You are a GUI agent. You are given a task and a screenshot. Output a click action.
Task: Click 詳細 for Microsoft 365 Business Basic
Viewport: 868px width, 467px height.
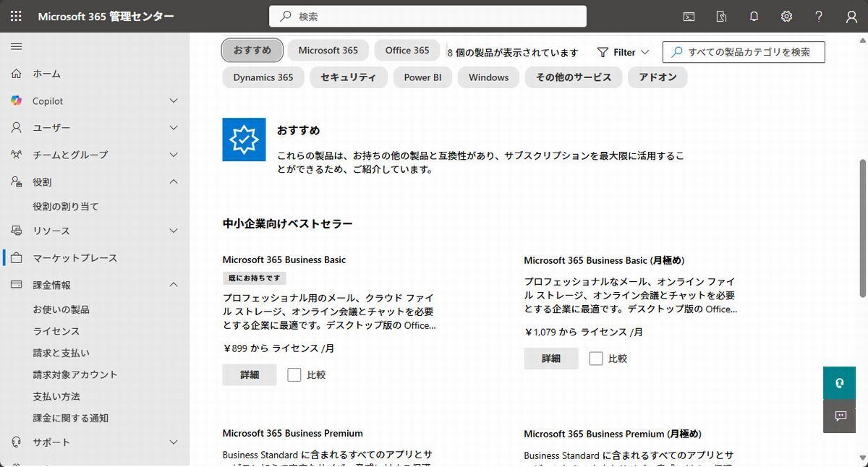pos(250,374)
